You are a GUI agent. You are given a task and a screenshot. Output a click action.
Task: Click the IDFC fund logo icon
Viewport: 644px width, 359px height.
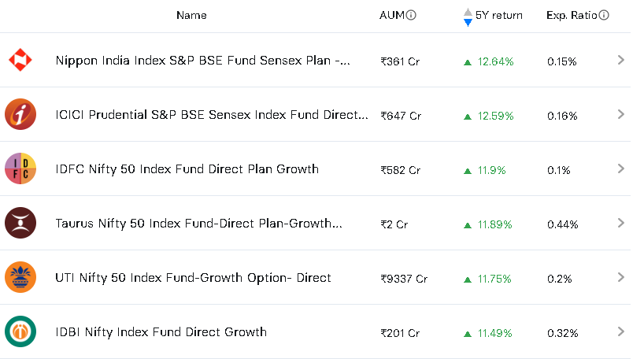20,168
